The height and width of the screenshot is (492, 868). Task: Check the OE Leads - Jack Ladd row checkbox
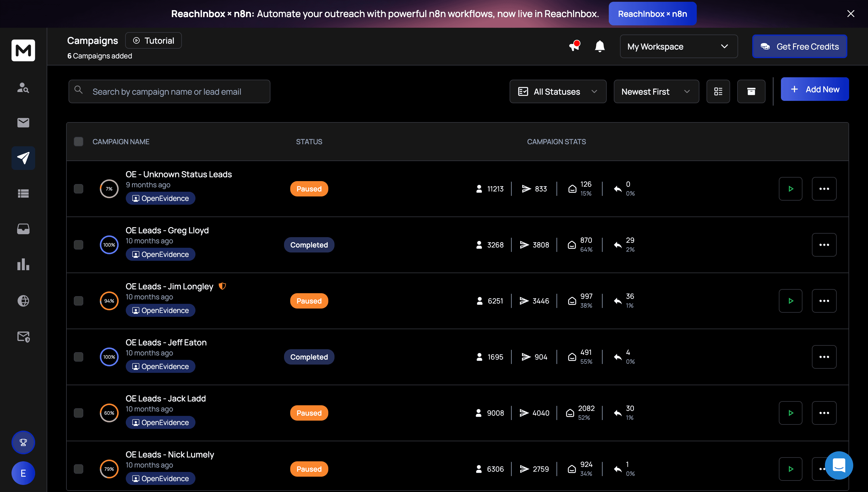[x=79, y=413]
